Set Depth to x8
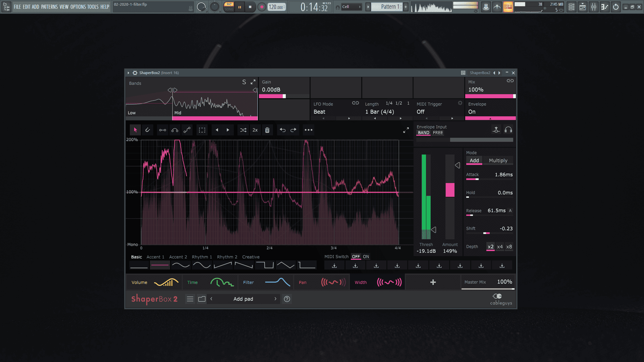The image size is (644, 362). coord(509,247)
